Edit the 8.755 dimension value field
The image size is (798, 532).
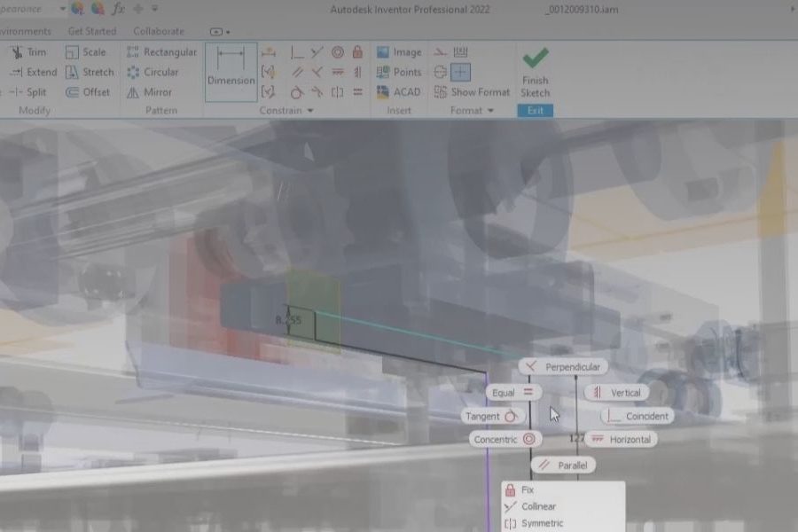click(288, 318)
